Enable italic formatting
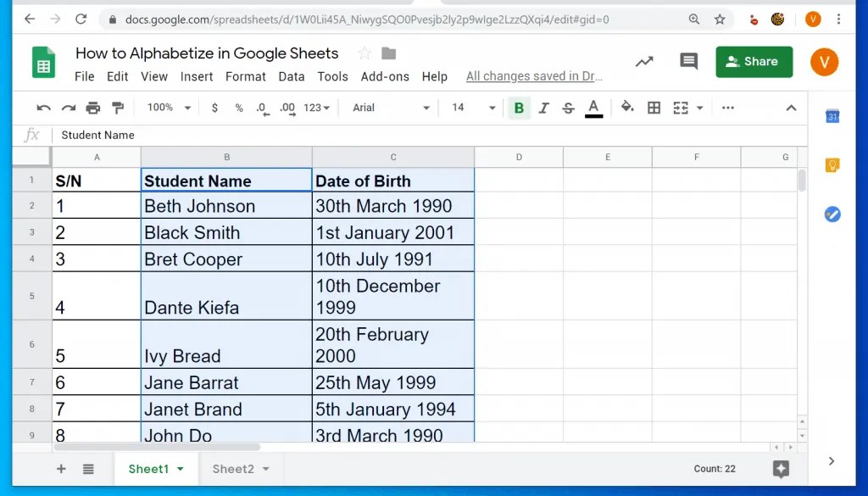 (x=543, y=108)
